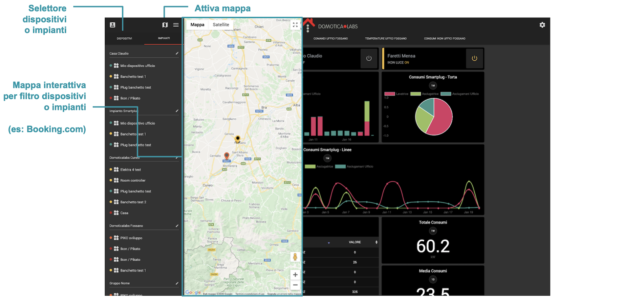Screen dimensions: 644x300
Task: Edit the Casa Claudio group with pencil
Action: point(177,53)
